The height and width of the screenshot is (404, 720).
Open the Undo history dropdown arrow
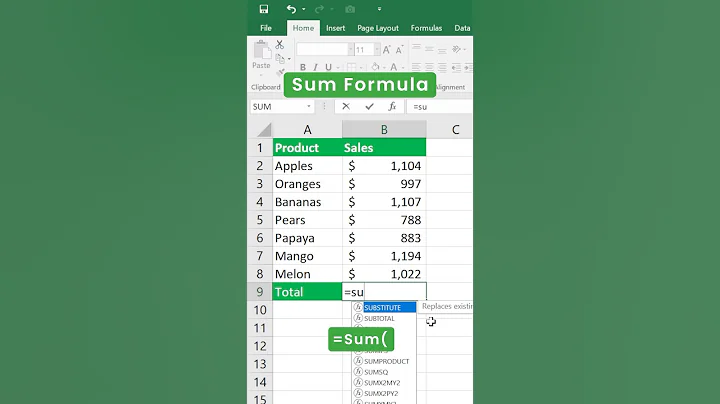pos(304,9)
